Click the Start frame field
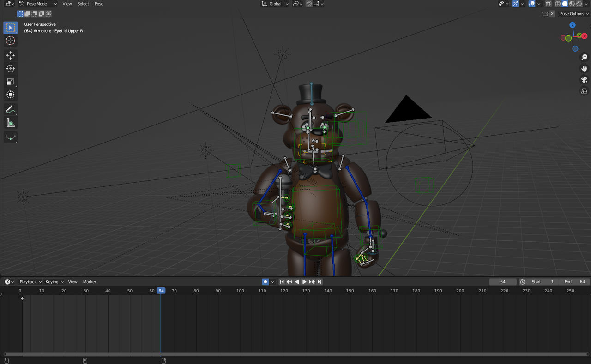Screen dimensions: 591x364 coord(543,282)
